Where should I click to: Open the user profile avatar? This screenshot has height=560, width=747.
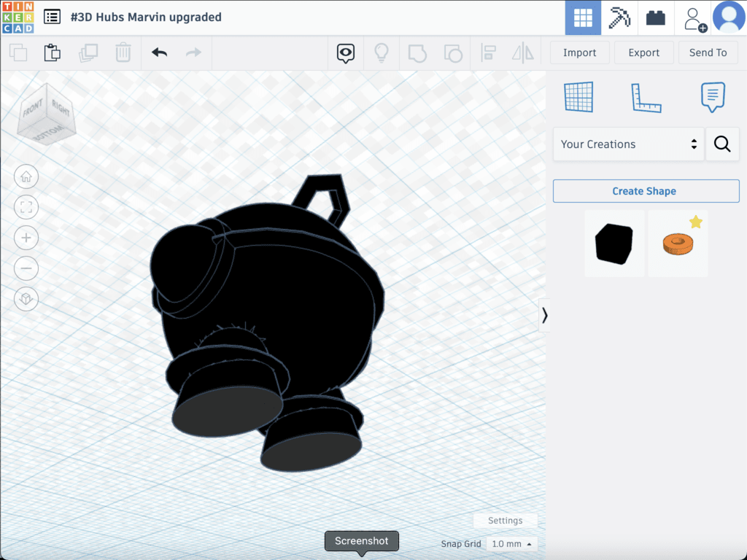pyautogui.click(x=729, y=17)
